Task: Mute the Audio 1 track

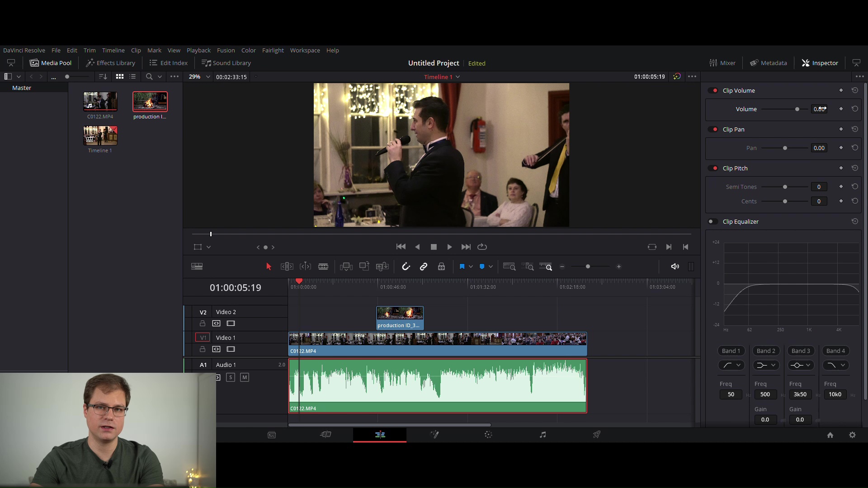Action: [x=245, y=377]
